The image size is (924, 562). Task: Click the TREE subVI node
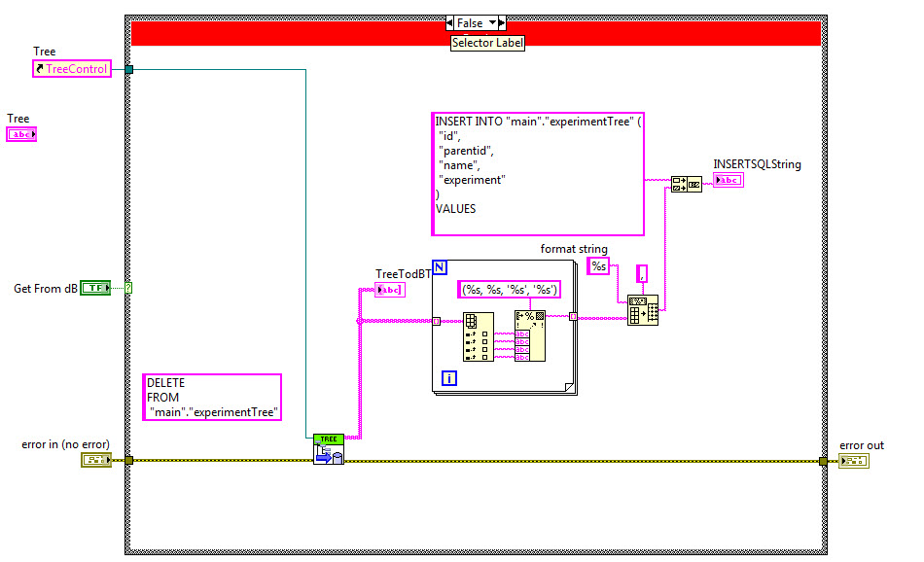pyautogui.click(x=328, y=449)
